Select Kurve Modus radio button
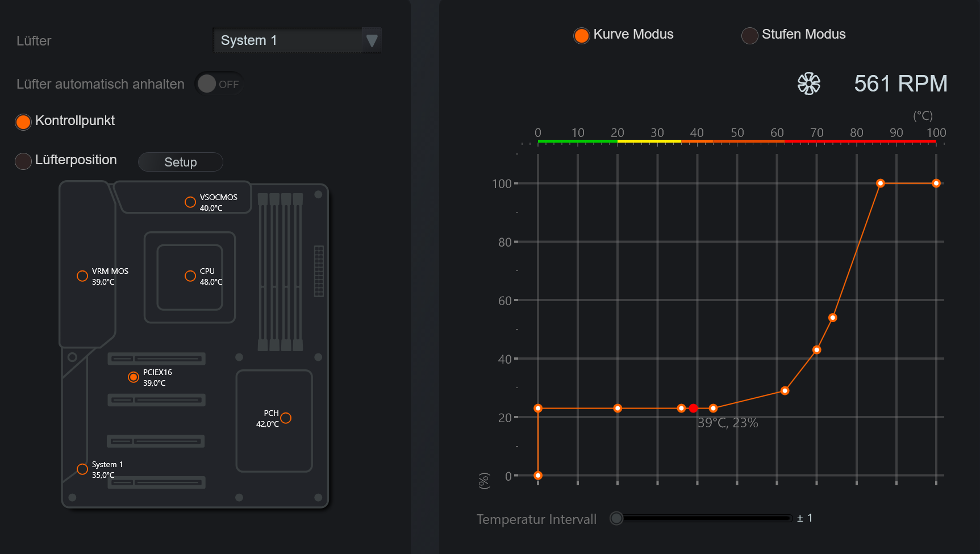Screen dimensions: 980x554 click(x=581, y=35)
